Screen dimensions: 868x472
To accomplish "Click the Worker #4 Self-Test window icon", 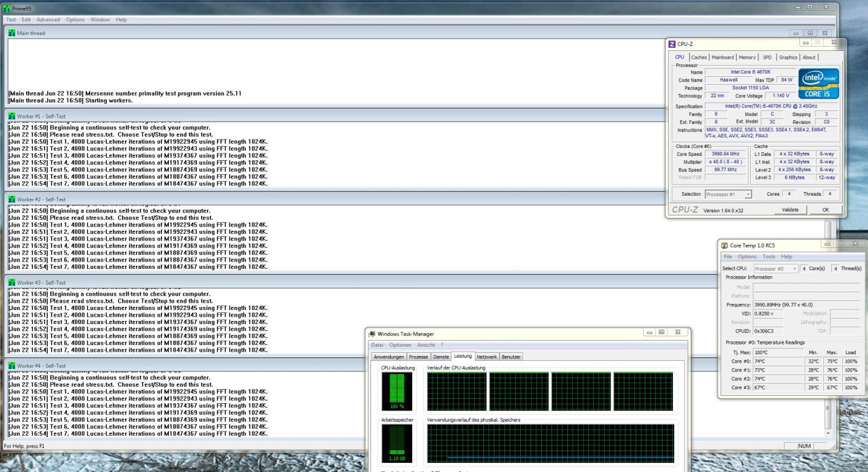I will [12, 366].
